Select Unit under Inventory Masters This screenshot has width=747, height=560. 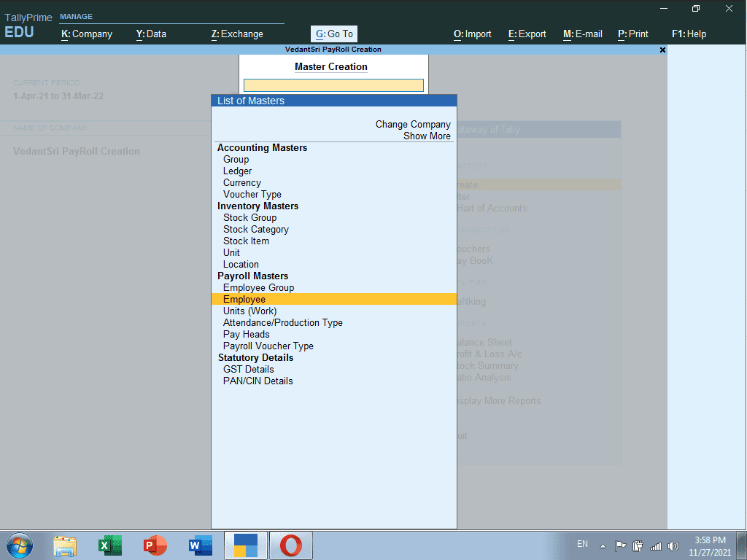(231, 253)
